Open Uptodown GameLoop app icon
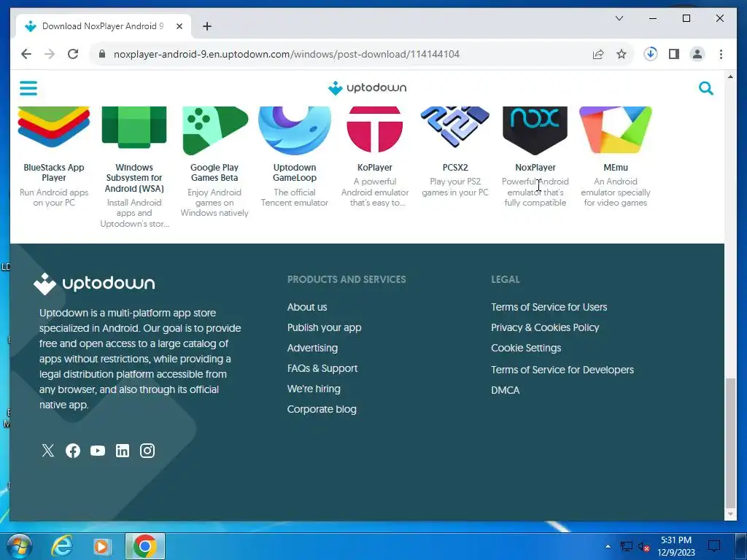Image resolution: width=747 pixels, height=560 pixels. [295, 130]
